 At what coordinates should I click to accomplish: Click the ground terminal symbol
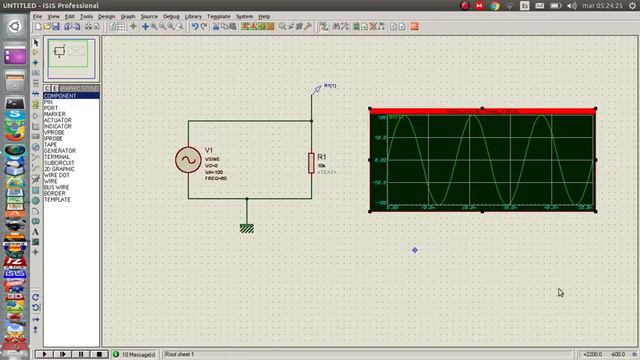(247, 229)
